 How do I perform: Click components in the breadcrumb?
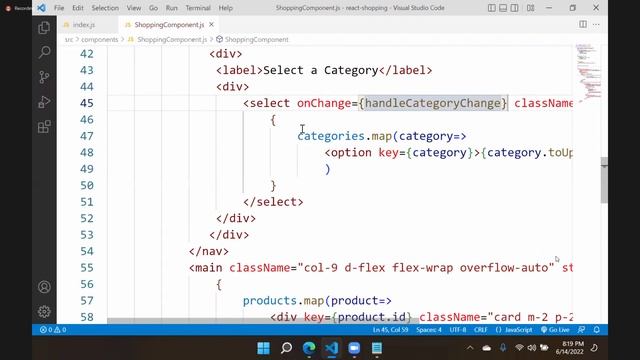[100, 40]
